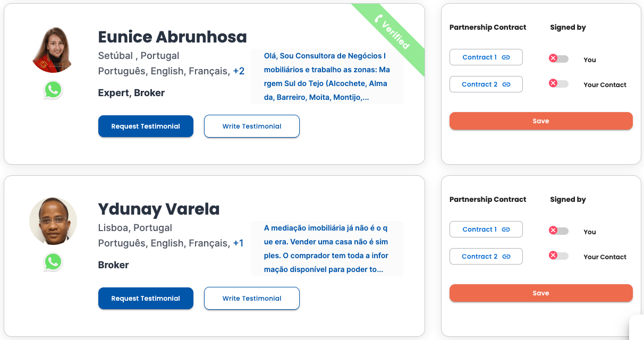Toggle 'Your Contact' signed switch for Eunice

point(558,83)
